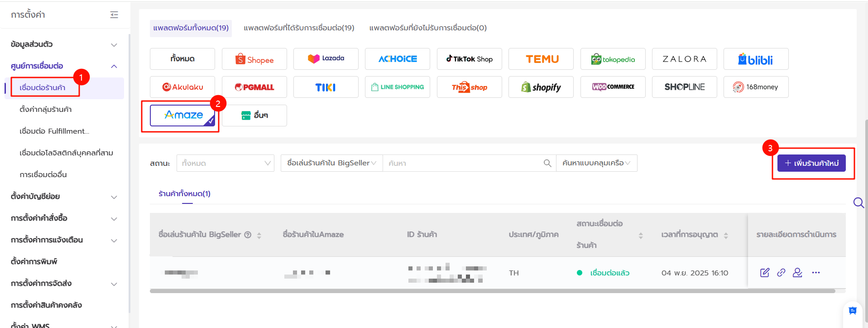868x328 pixels.
Task: Click the help icon beside BigSeller nickname header
Action: click(x=248, y=235)
